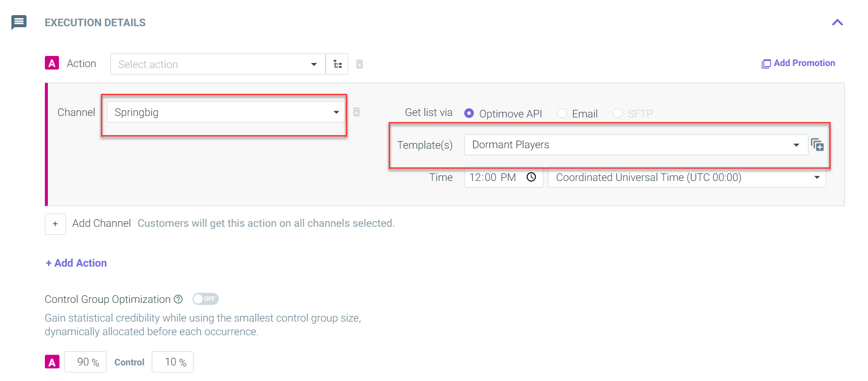Open the clock time picker icon
The height and width of the screenshot is (381, 868).
coord(531,177)
